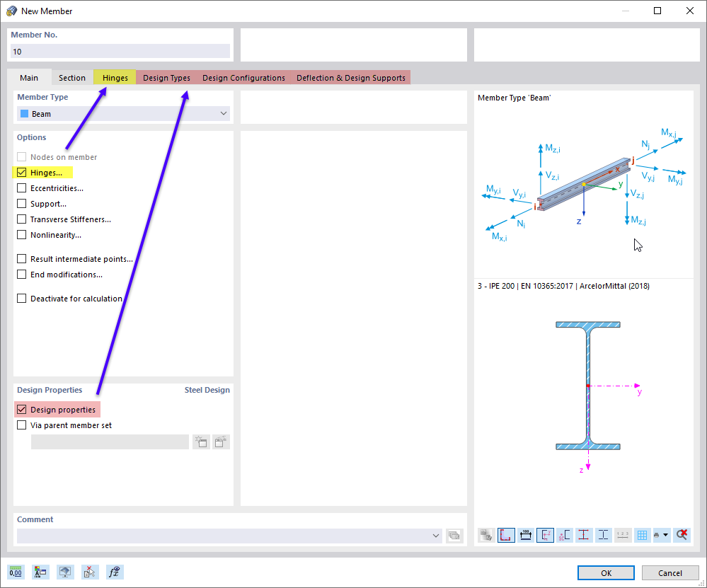Image resolution: width=707 pixels, height=588 pixels.
Task: Click the monitor model-view icon in the bottom bar
Action: point(65,572)
